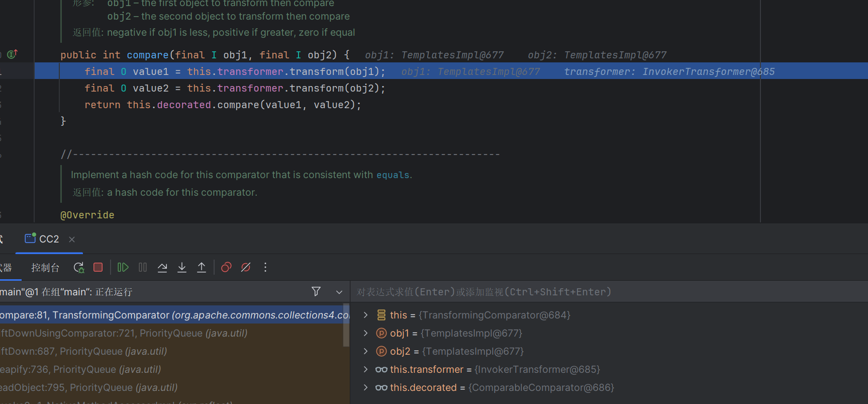
Task: Click the thread filter funnel icon
Action: (316, 291)
